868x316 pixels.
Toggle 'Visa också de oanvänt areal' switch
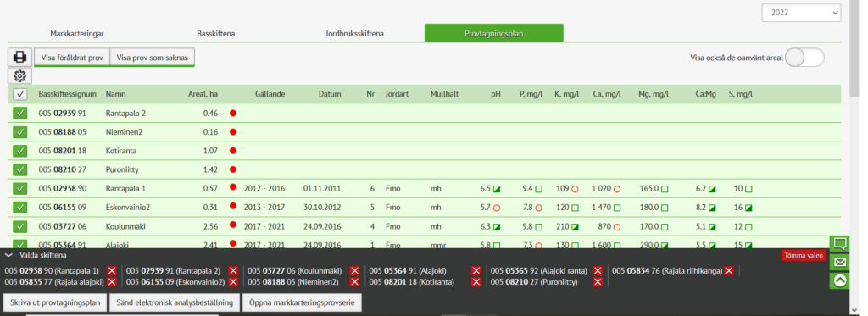tap(805, 58)
